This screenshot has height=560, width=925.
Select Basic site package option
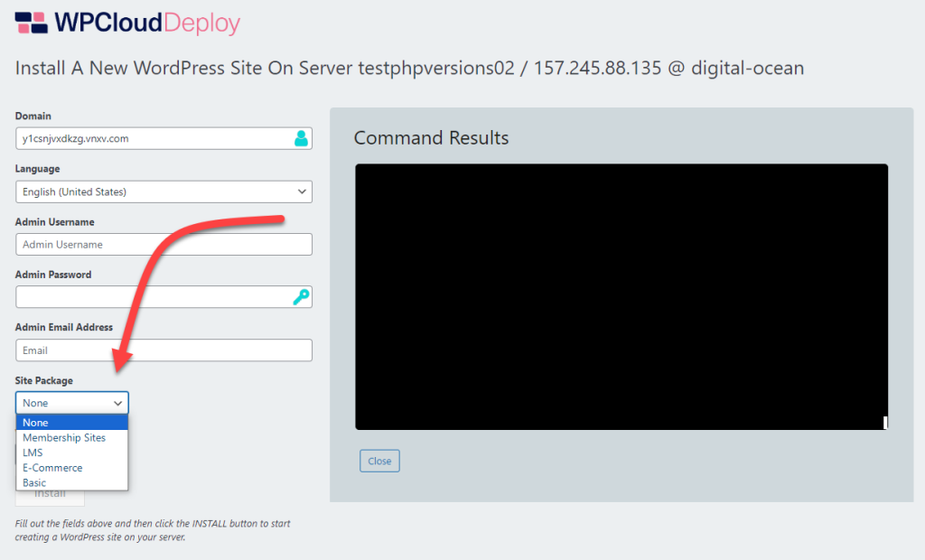(x=34, y=483)
